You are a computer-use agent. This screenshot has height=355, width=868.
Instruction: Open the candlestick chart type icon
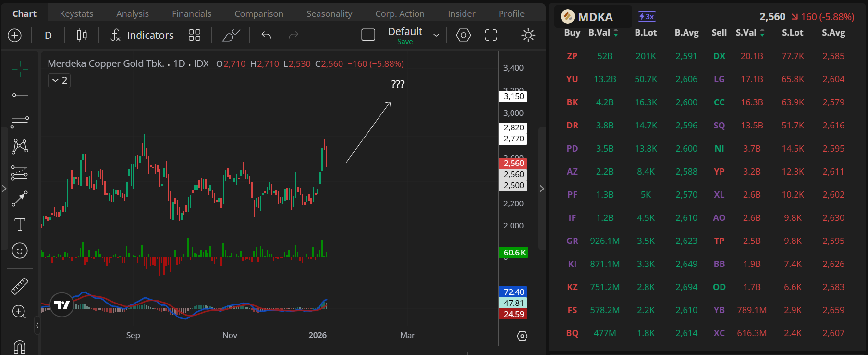tap(82, 35)
